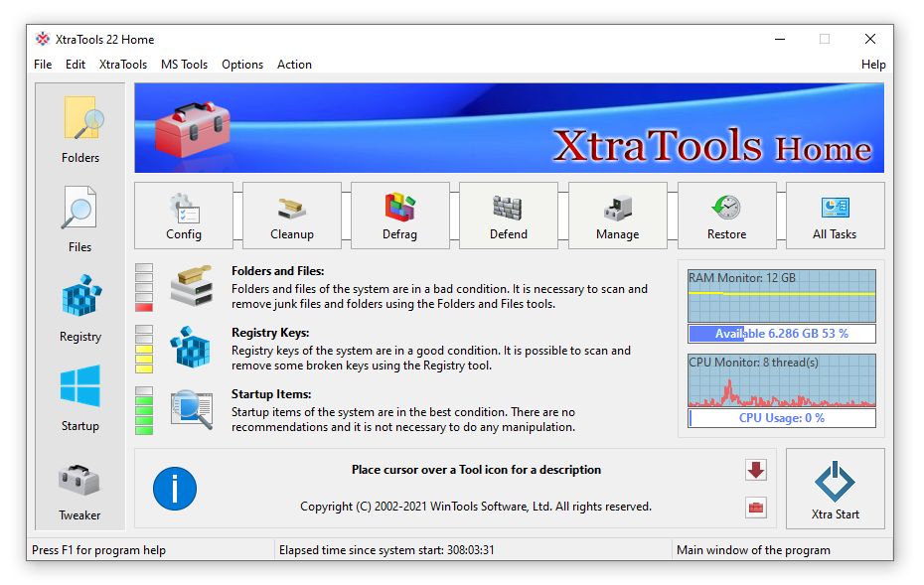
Task: Open the Defend tool
Action: [509, 217]
